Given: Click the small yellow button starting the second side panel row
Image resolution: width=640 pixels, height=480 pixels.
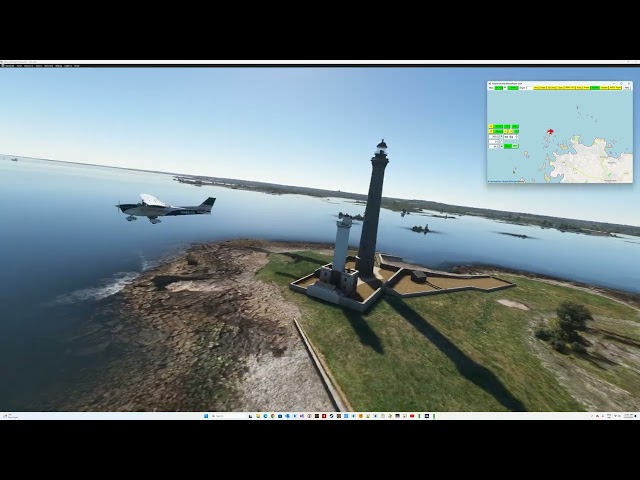Looking at the screenshot, I should pos(491,131).
